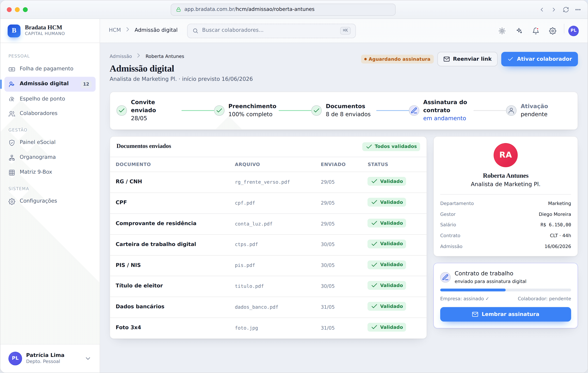Click Validado badge for CPF

[x=387, y=202]
